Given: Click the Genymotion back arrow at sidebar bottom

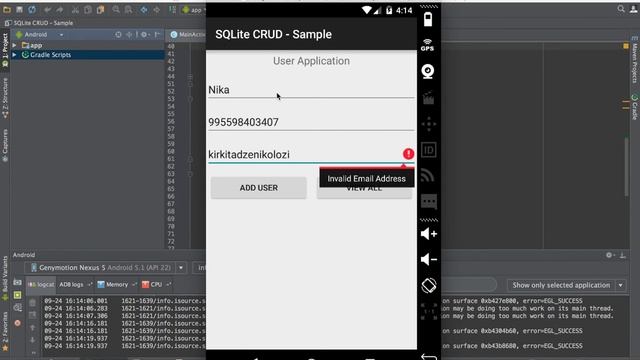Looking at the screenshot, I should (x=429, y=357).
